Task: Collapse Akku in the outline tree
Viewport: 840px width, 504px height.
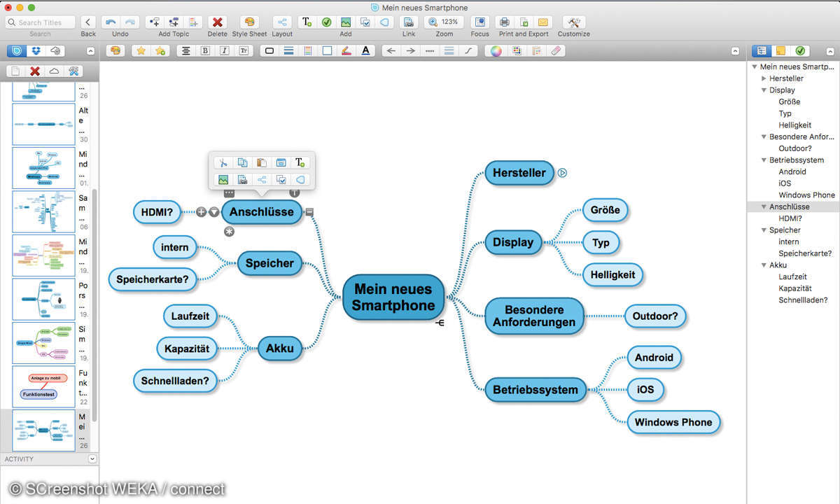Action: pos(764,265)
